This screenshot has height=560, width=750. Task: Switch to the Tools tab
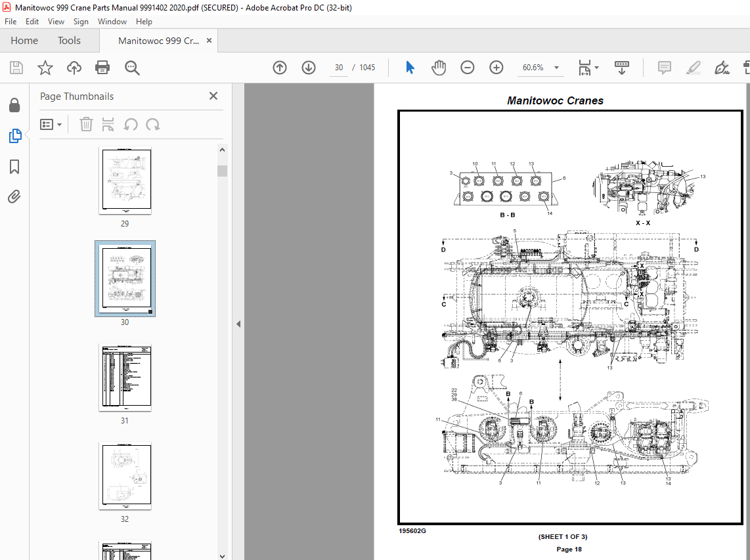(70, 41)
